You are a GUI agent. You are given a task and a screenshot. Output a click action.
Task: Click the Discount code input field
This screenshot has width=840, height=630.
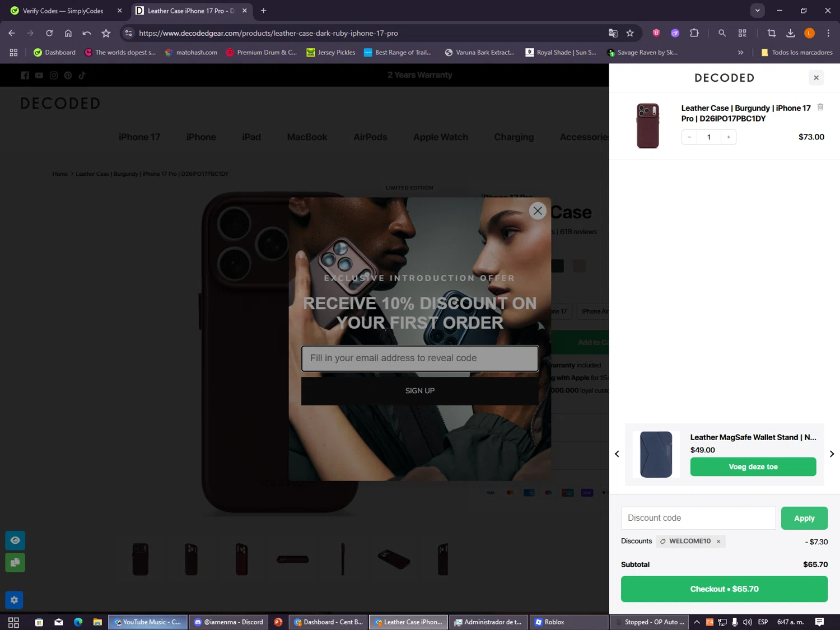(698, 518)
